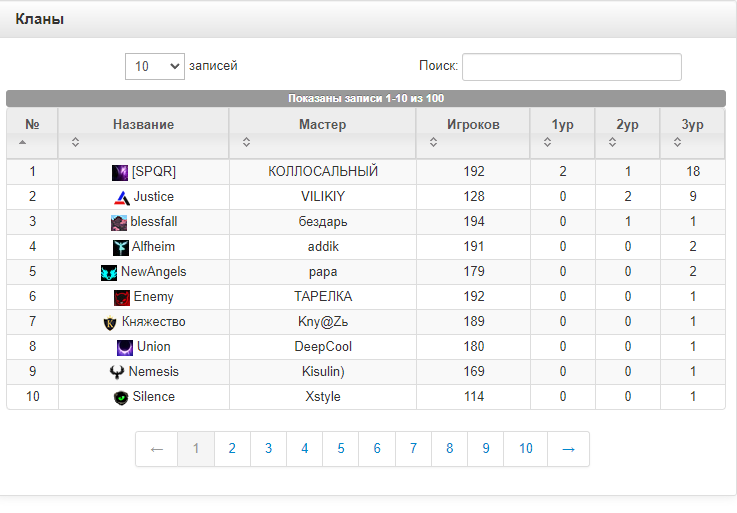This screenshot has height=513, width=737.
Task: Click the Alfheim clan emblem icon
Action: click(x=121, y=247)
